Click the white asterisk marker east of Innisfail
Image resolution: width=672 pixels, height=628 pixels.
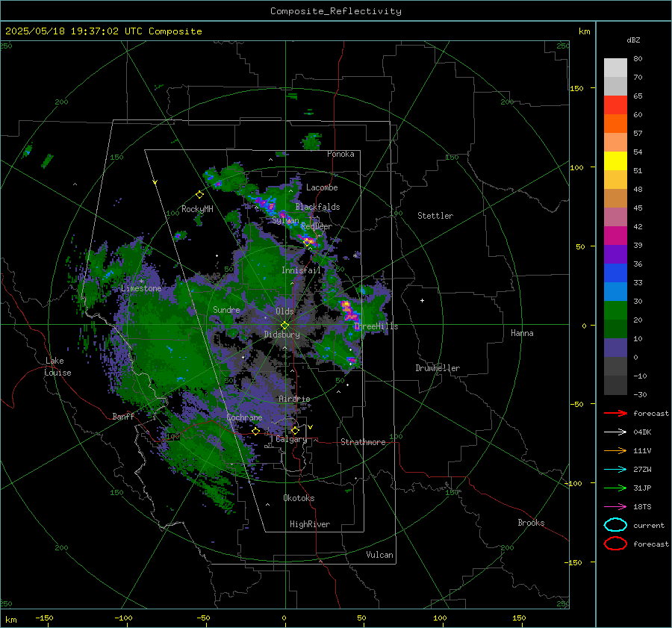(355, 256)
